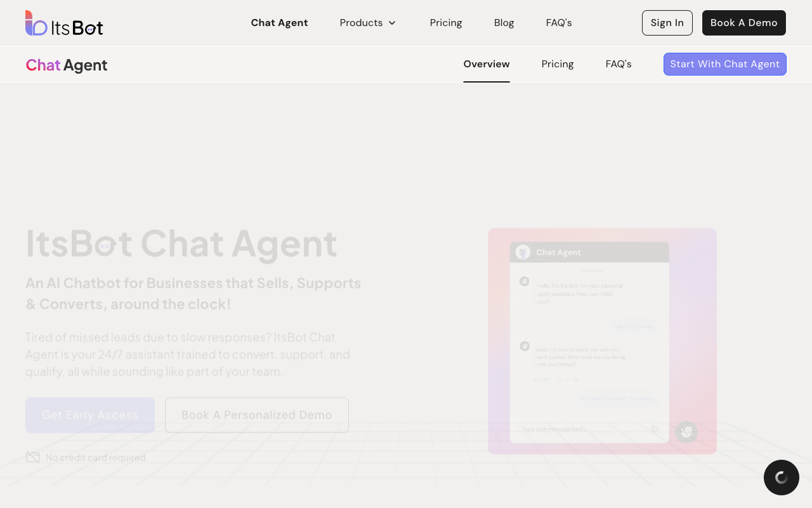
Task: Click the ItsBot logo
Action: click(x=63, y=23)
